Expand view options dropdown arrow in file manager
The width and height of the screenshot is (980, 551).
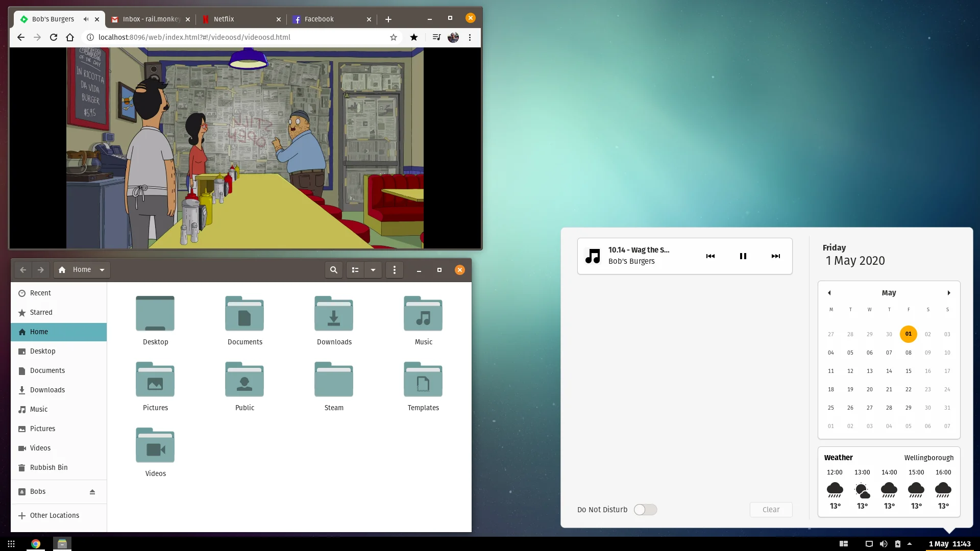pos(373,270)
